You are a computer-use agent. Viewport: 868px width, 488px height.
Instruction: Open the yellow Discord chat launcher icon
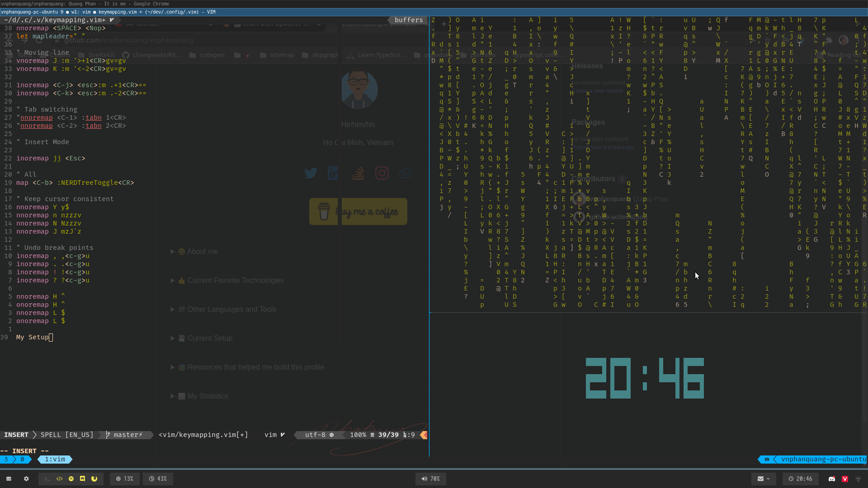(82, 479)
